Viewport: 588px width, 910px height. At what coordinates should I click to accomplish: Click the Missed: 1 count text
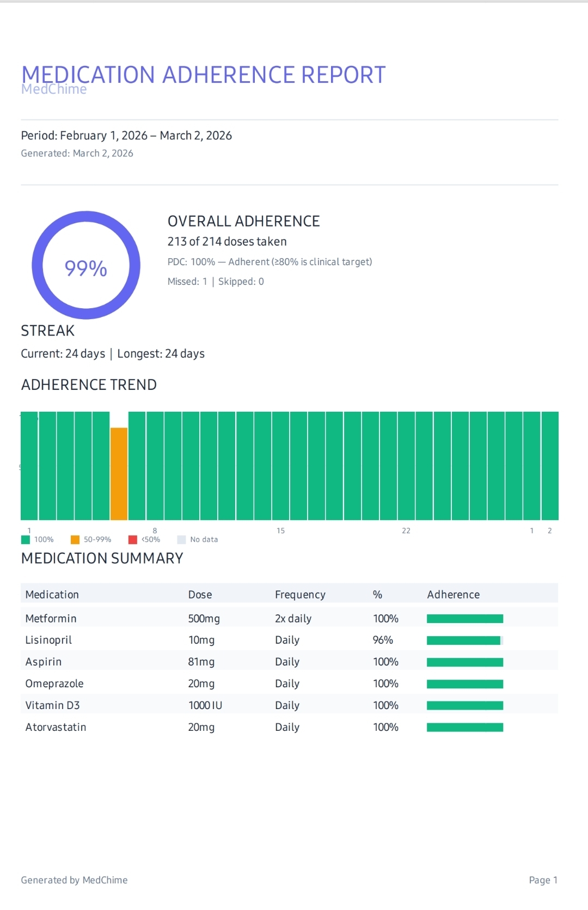(187, 282)
